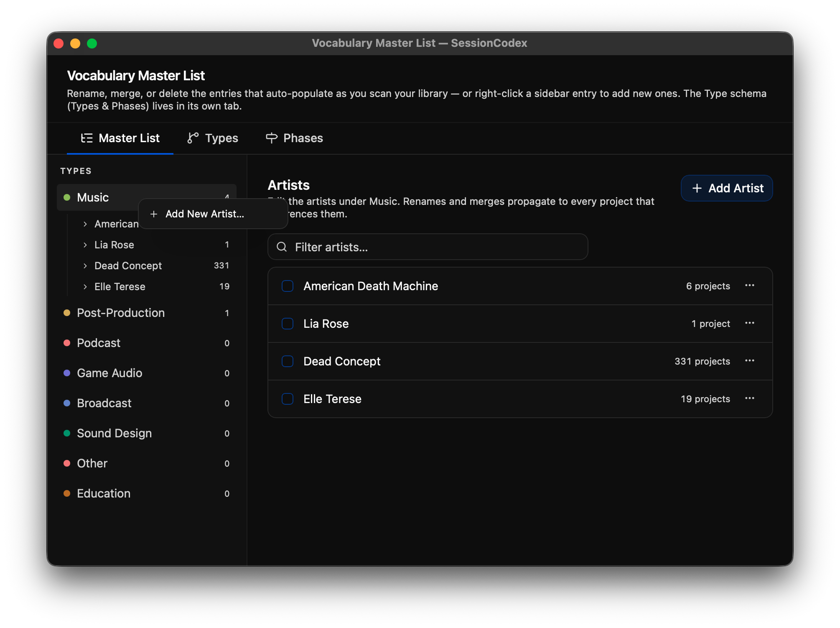
Task: Click the Dead Concept artist name in list
Action: click(x=342, y=361)
